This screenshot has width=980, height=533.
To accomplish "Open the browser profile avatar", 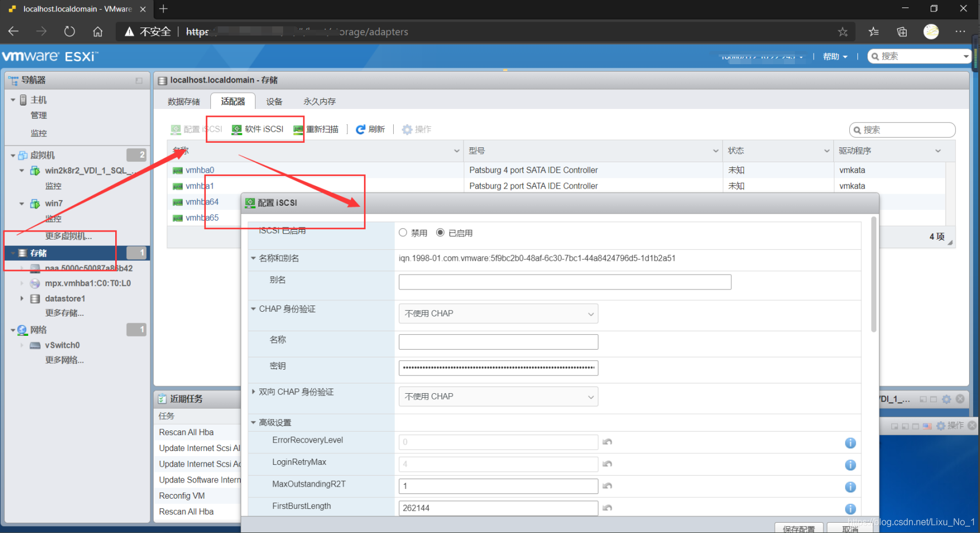I will 931,32.
